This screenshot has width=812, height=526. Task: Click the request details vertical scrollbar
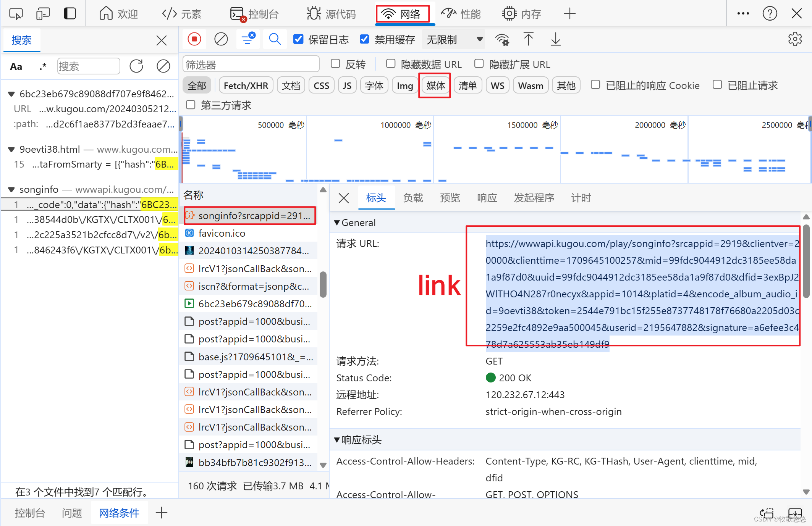pyautogui.click(x=806, y=261)
